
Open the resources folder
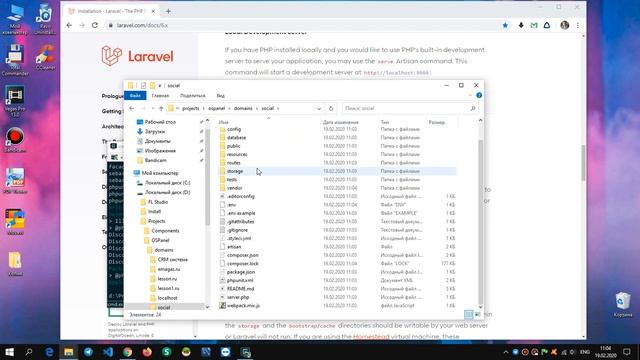(237, 154)
